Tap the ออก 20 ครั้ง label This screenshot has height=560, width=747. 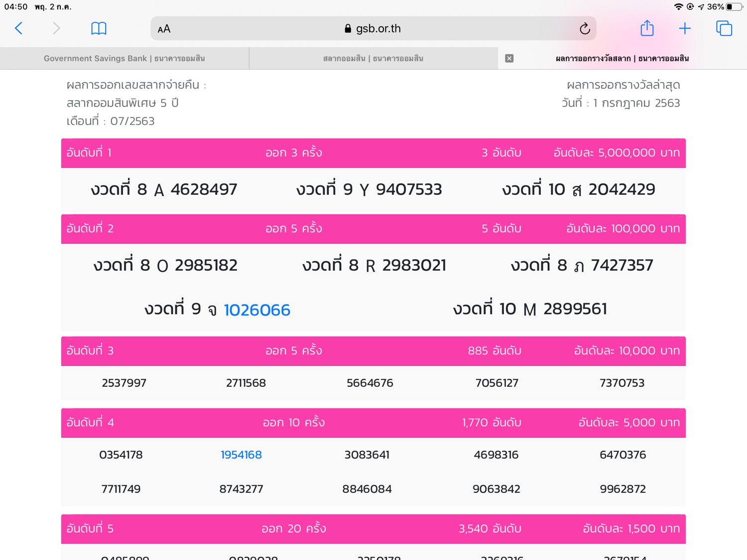coord(294,528)
